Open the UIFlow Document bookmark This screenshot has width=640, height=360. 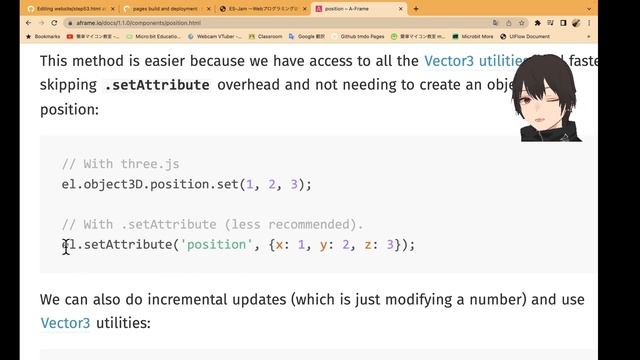525,36
